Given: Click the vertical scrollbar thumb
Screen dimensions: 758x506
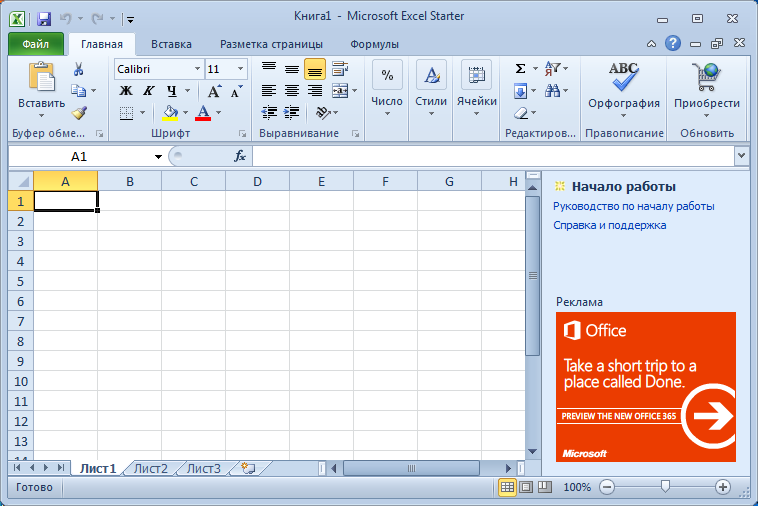Looking at the screenshot, I should [533, 275].
